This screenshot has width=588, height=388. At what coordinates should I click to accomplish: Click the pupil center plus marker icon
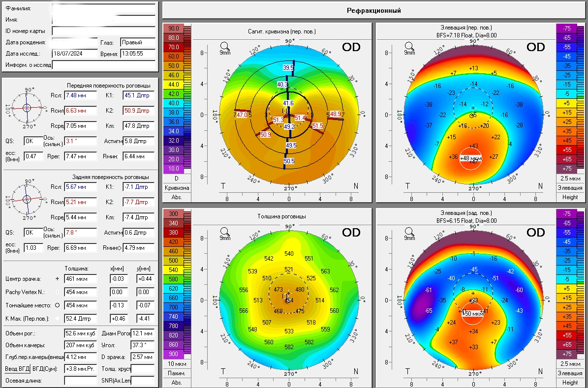pos(58,278)
